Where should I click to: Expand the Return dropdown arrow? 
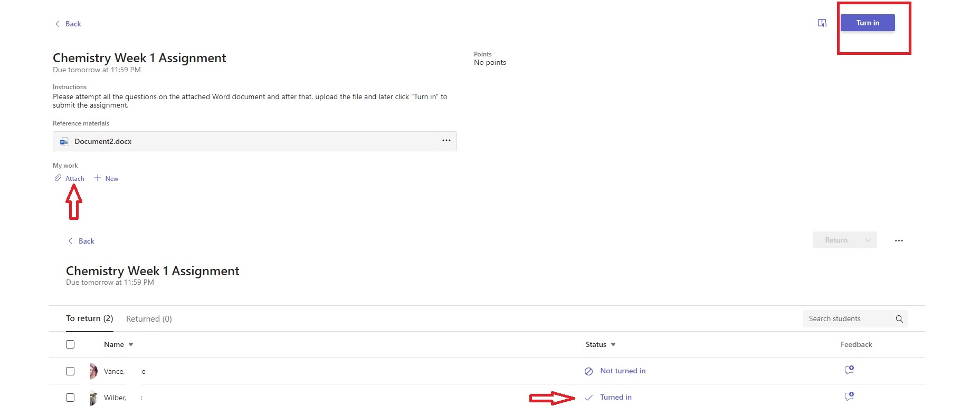click(868, 240)
